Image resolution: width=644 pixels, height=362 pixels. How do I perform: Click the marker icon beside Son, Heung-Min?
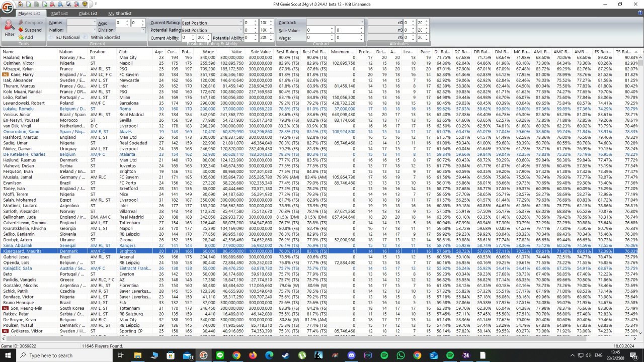click(6, 308)
